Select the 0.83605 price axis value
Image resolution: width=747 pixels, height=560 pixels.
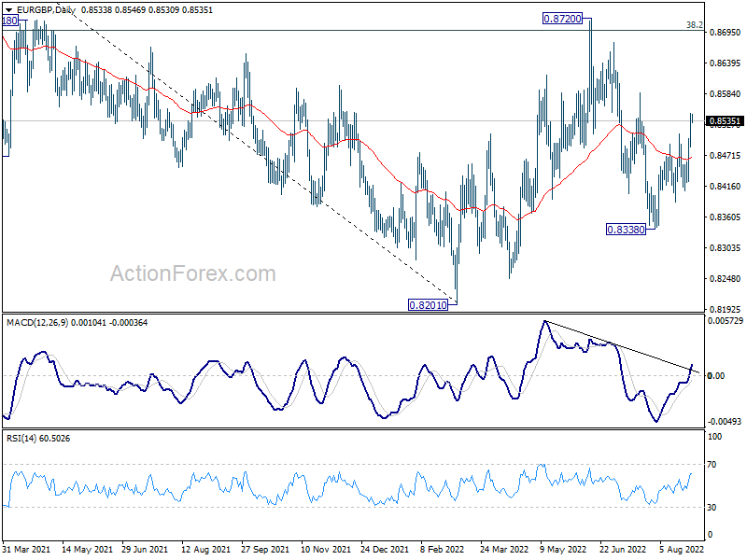(726, 217)
